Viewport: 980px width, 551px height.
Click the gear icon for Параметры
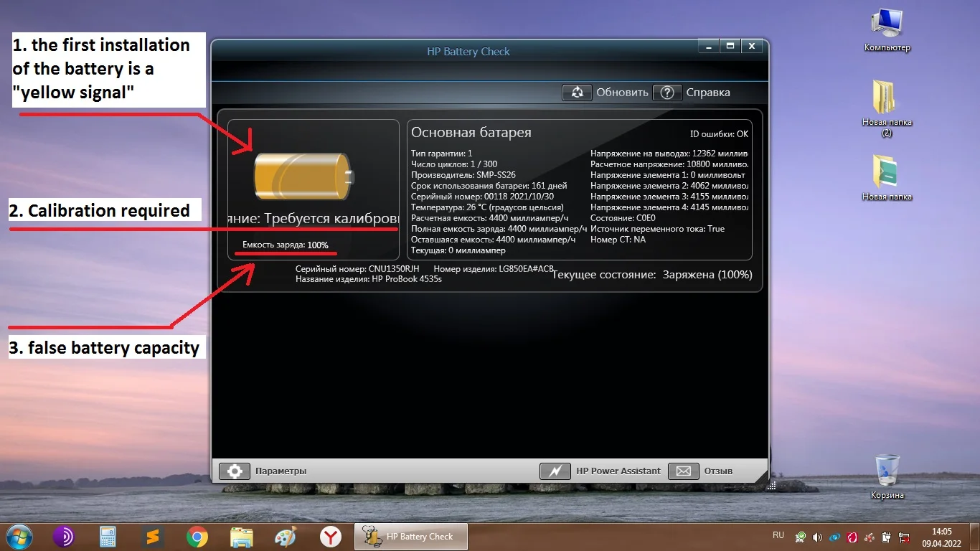pos(234,471)
